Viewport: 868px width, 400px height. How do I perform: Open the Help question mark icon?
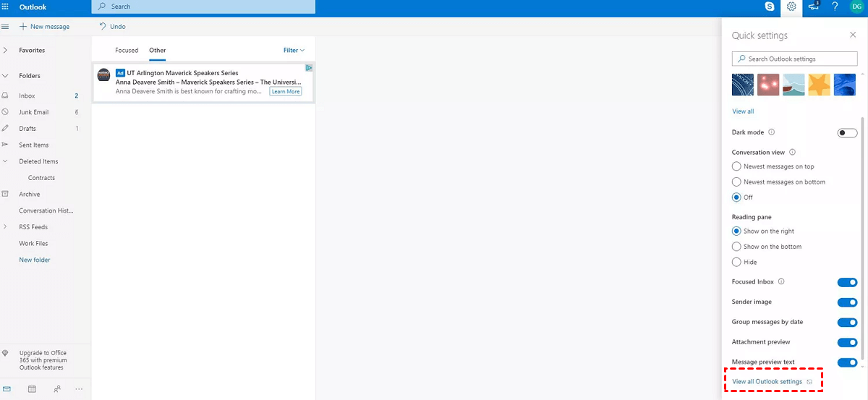(x=835, y=7)
